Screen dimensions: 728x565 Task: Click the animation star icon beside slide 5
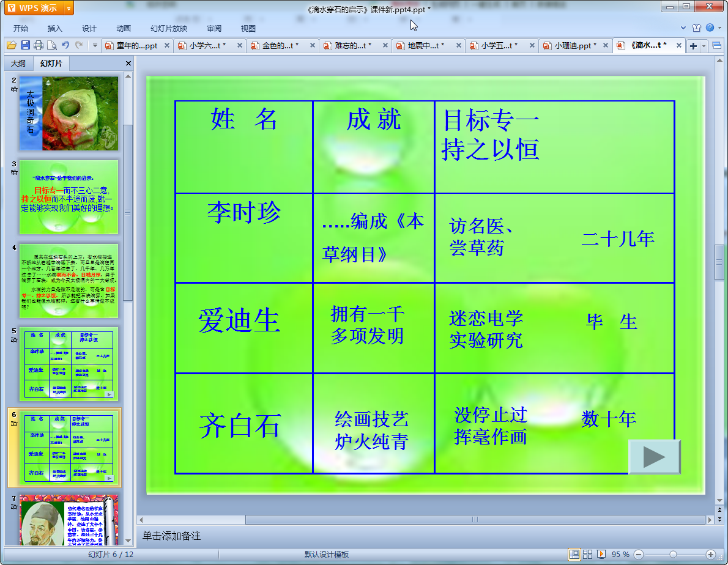coord(14,339)
